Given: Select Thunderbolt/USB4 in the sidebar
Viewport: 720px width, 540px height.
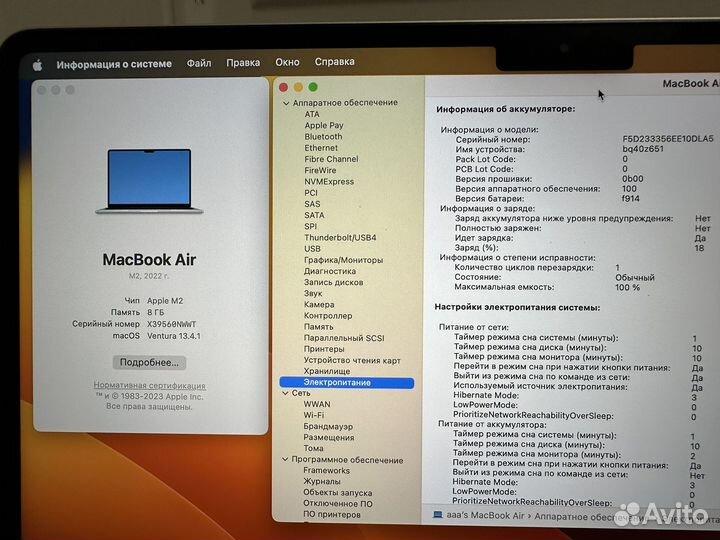Looking at the screenshot, I should coord(340,237).
